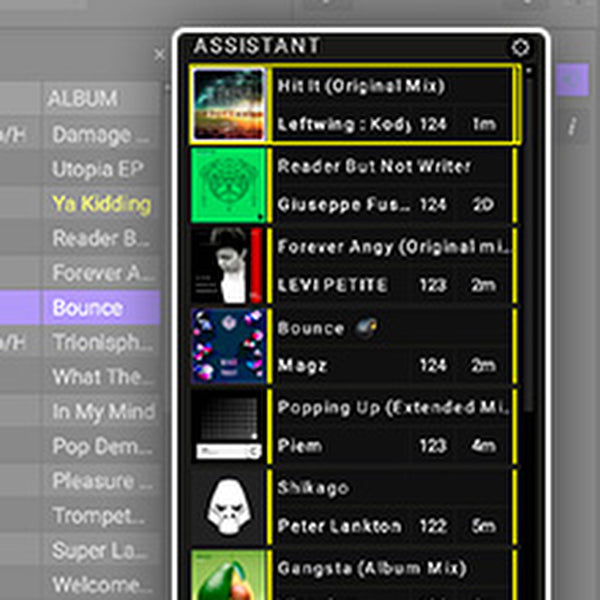Image resolution: width=600 pixels, height=600 pixels.
Task: Select In My Mind album row
Action: click(101, 412)
